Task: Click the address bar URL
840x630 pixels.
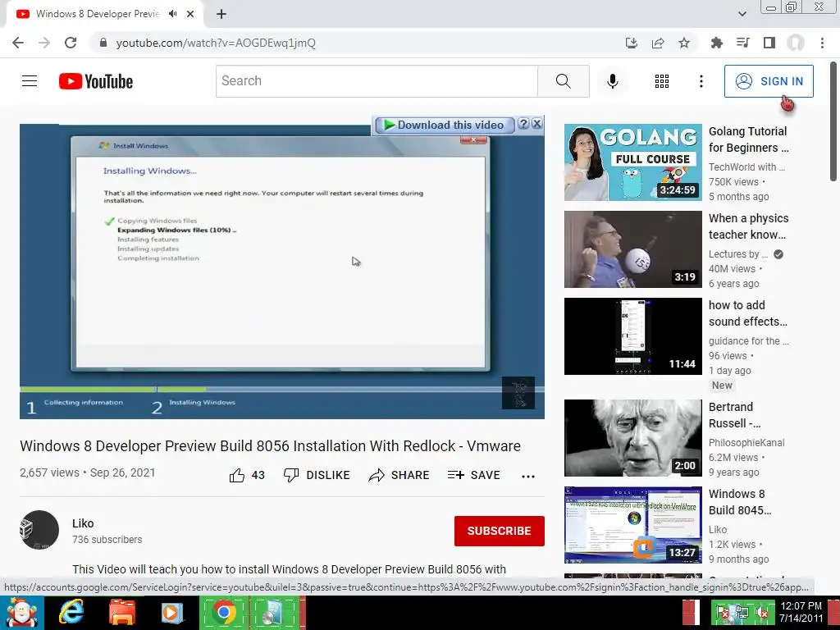Action: [216, 43]
